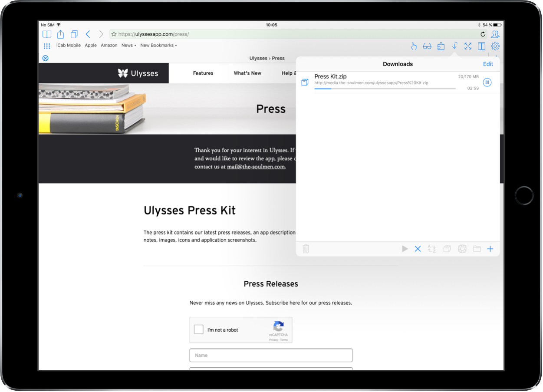The image size is (543, 392).
Task: Click the Press Kit.zip download progress bar
Action: (x=385, y=89)
